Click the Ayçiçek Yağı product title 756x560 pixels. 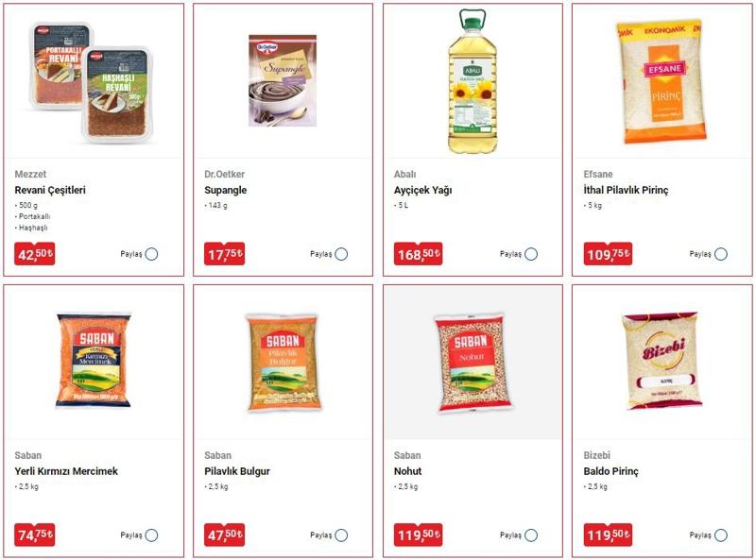(422, 191)
